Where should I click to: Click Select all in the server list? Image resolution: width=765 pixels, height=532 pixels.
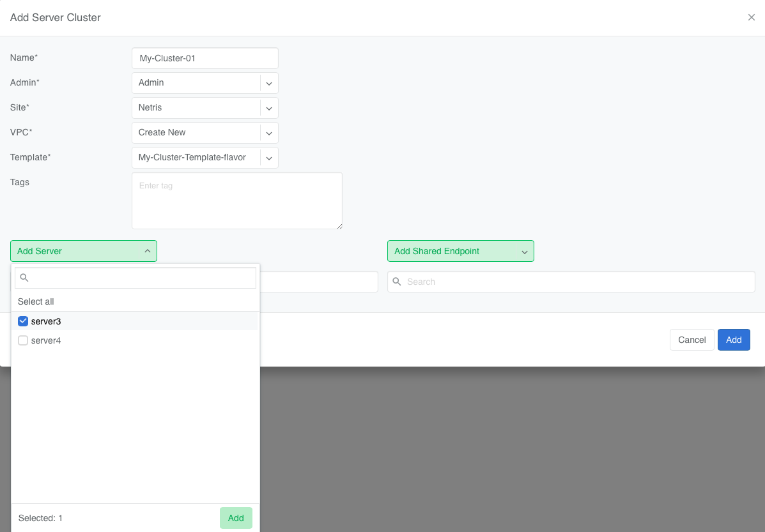point(36,301)
